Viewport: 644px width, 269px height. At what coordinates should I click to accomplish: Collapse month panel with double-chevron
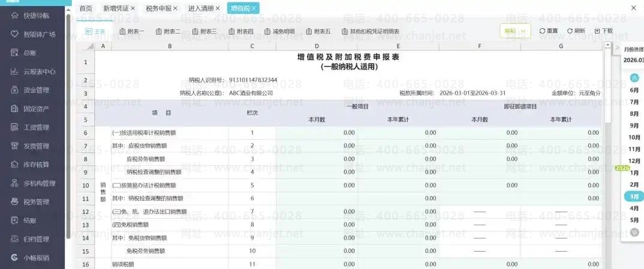pyautogui.click(x=617, y=49)
